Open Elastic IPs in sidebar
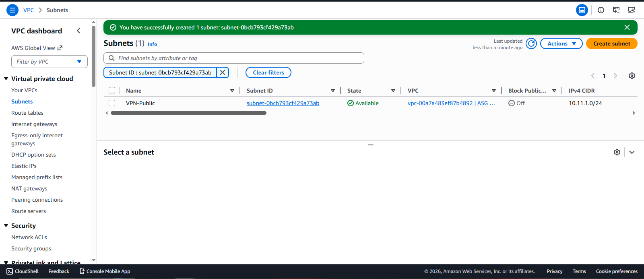Viewport: 644px width, 279px height. coord(24,166)
